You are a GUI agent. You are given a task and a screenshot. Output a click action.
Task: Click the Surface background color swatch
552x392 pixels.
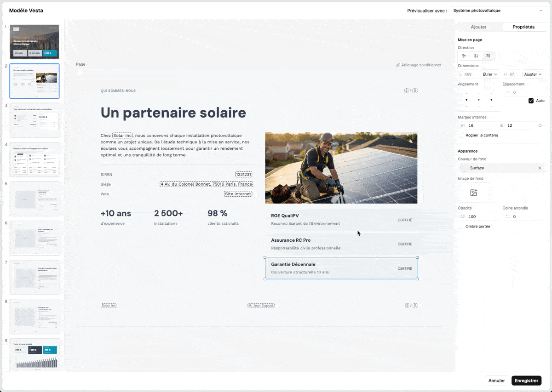coord(464,168)
